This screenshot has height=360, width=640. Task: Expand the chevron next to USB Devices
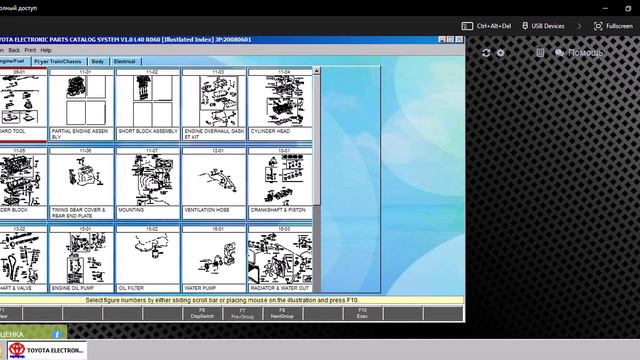click(579, 26)
